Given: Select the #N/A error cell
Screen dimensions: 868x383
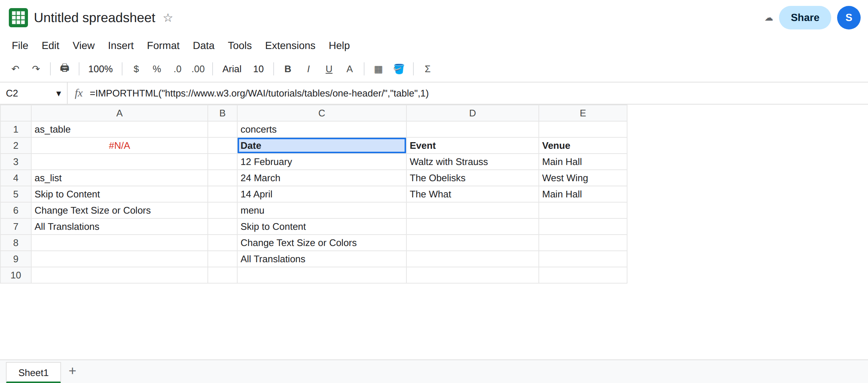Looking at the screenshot, I should point(120,145).
